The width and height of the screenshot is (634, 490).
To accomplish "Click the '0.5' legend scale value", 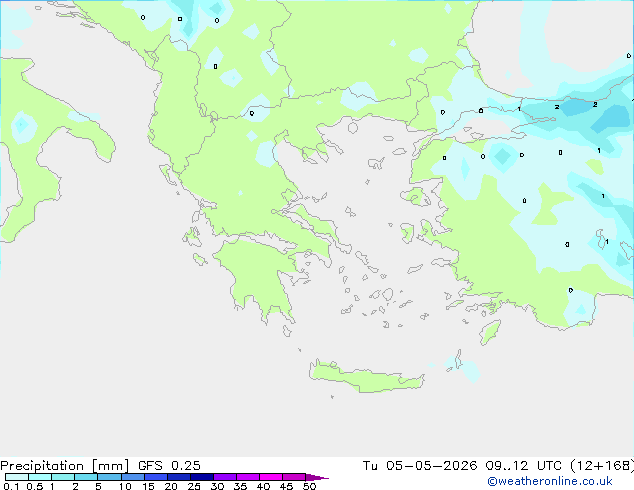I will [x=35, y=486].
